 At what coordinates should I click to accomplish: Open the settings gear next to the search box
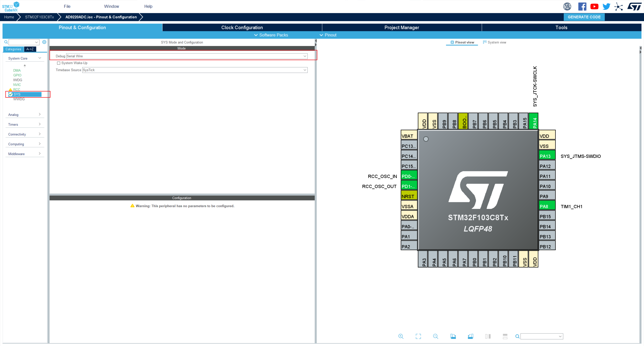(x=44, y=42)
